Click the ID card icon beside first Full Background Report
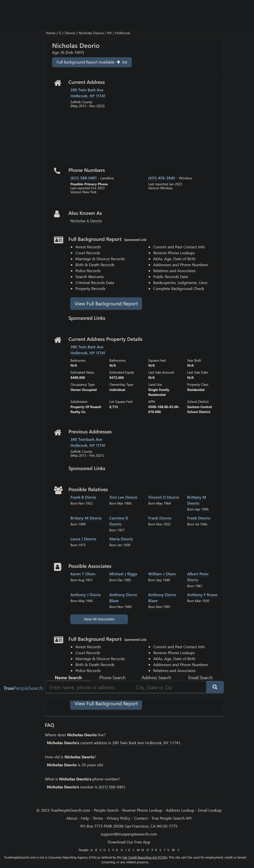Image resolution: width=254 pixels, height=868 pixels. [x=58, y=240]
